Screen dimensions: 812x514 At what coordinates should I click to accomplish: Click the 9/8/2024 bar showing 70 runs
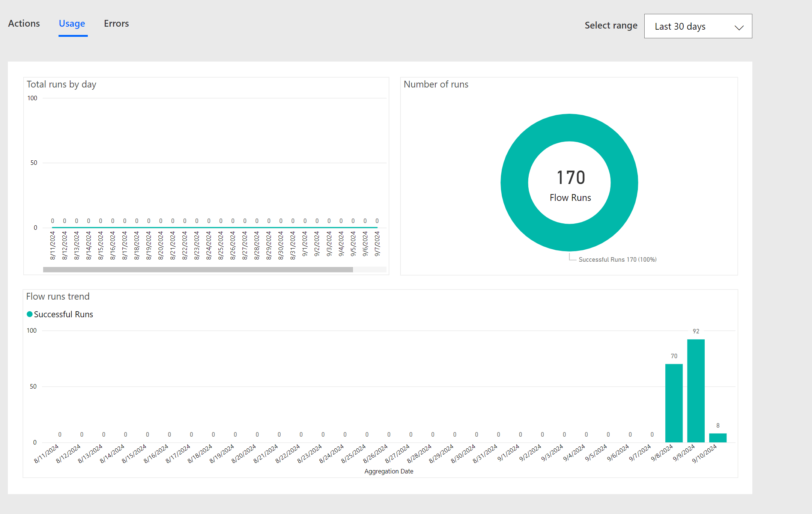(x=674, y=402)
